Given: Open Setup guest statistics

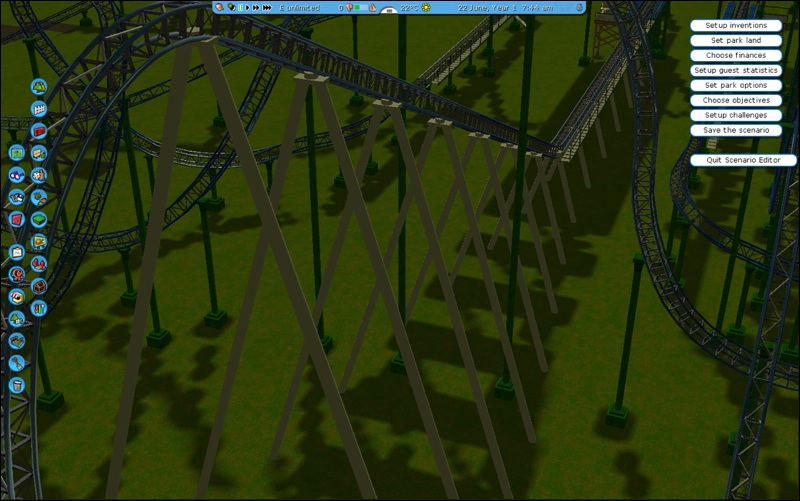Looking at the screenshot, I should click(x=736, y=70).
